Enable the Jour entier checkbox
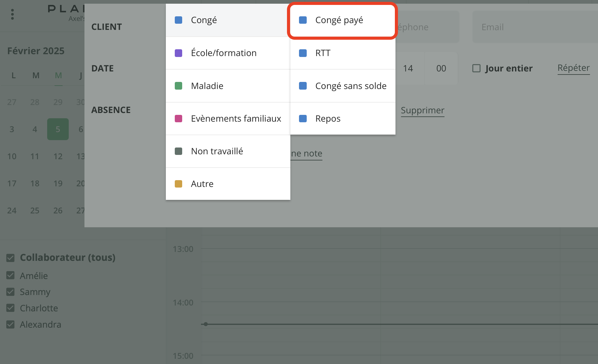 [477, 68]
